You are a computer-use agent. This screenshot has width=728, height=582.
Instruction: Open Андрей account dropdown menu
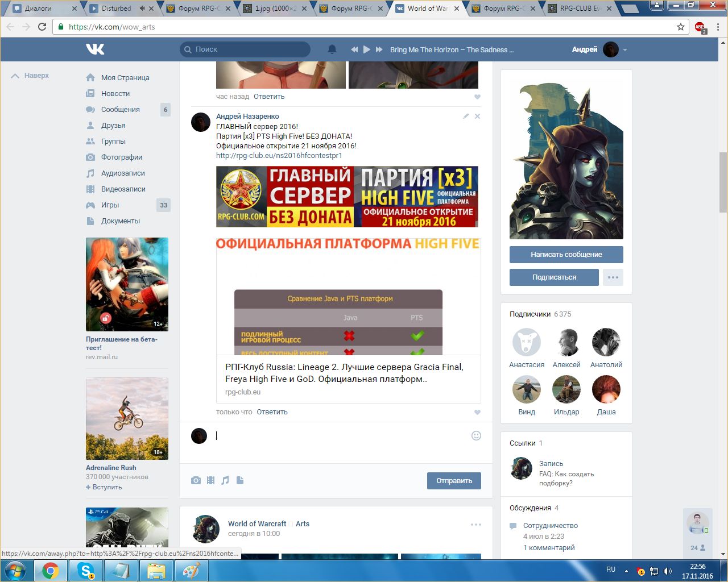tap(600, 49)
